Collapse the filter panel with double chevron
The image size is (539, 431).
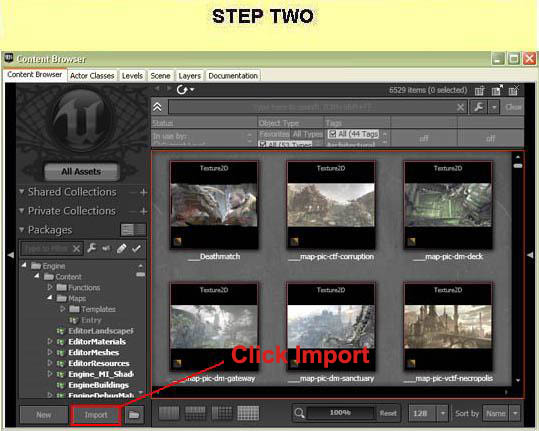click(x=157, y=107)
